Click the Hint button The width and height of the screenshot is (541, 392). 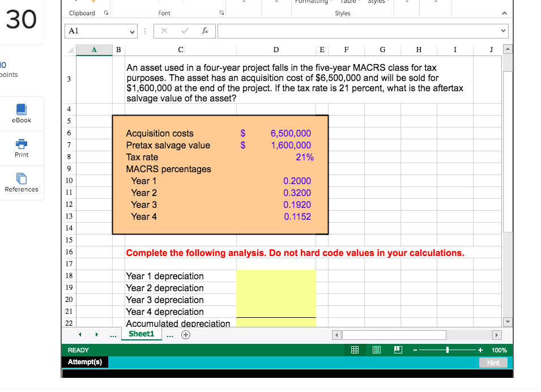click(492, 363)
